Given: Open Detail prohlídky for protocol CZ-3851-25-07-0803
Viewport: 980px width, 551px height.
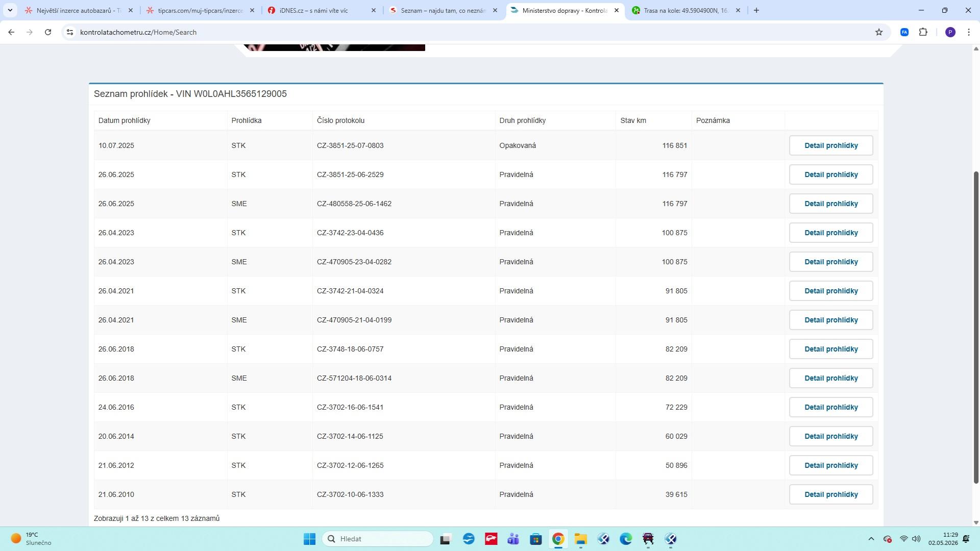Looking at the screenshot, I should [x=831, y=145].
